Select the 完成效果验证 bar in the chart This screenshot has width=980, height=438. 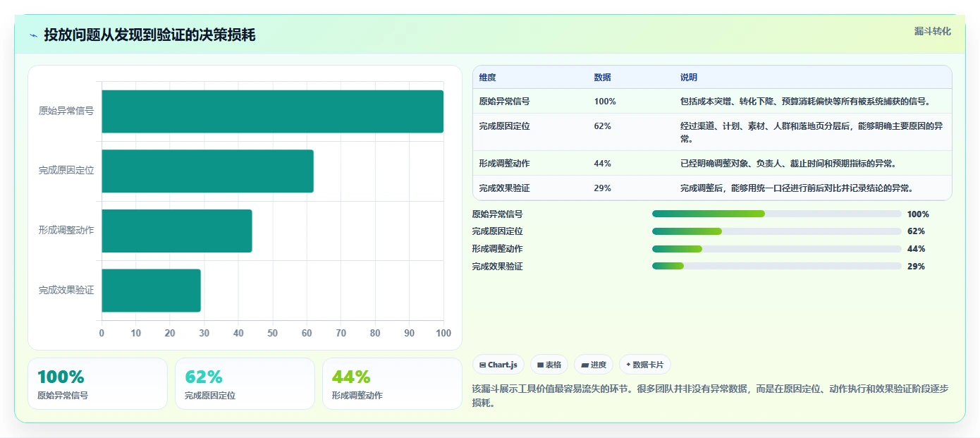coord(151,290)
